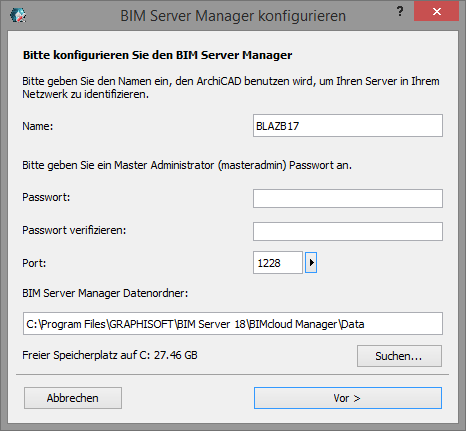Open the port options arrow next to 1228
466x431 pixels.
click(311, 263)
